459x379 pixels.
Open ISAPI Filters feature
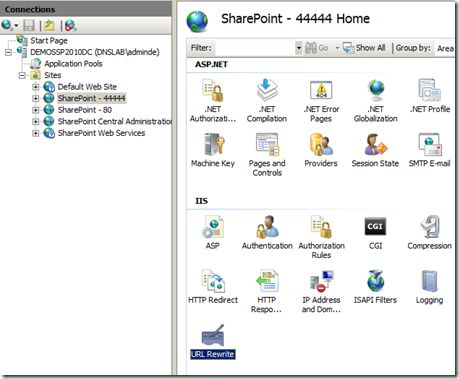tap(375, 287)
